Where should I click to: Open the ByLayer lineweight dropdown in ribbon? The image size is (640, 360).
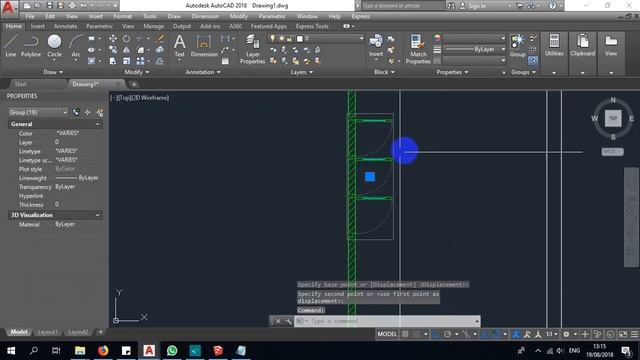click(x=474, y=49)
